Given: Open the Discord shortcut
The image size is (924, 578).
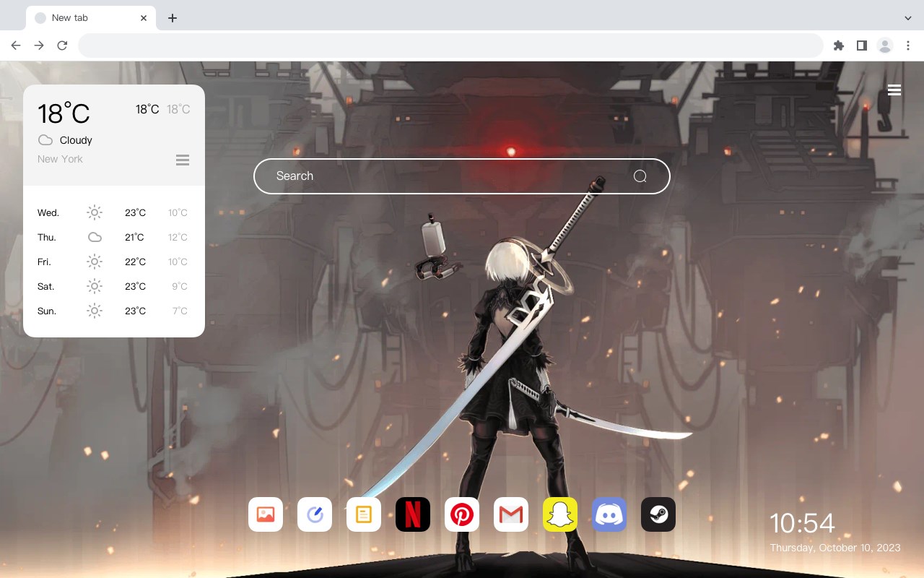Looking at the screenshot, I should pos(609,514).
